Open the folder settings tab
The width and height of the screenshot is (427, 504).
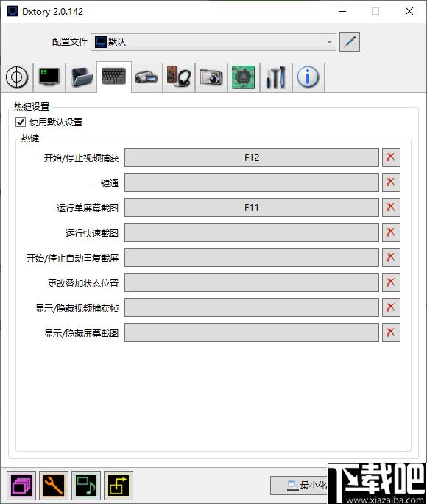[x=82, y=77]
